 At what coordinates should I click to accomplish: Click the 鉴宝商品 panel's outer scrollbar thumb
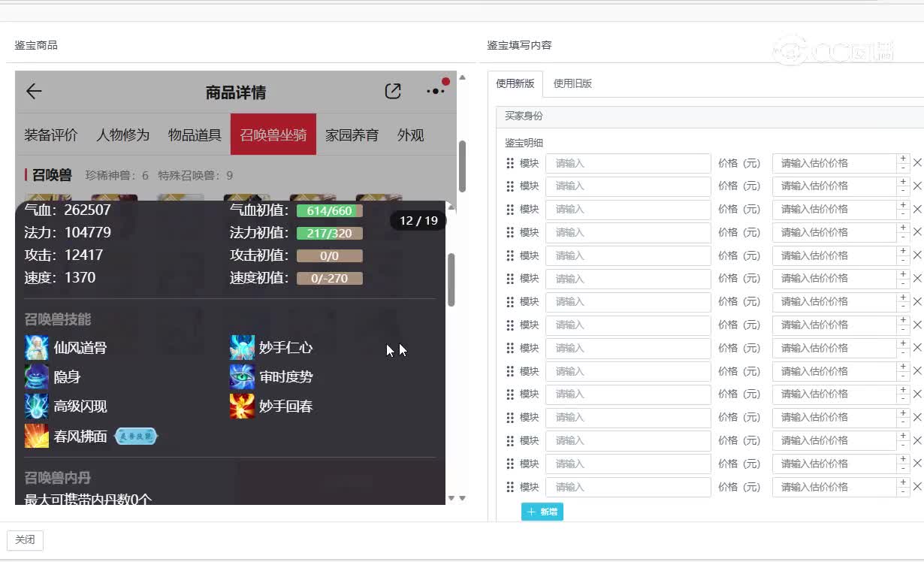(462, 166)
